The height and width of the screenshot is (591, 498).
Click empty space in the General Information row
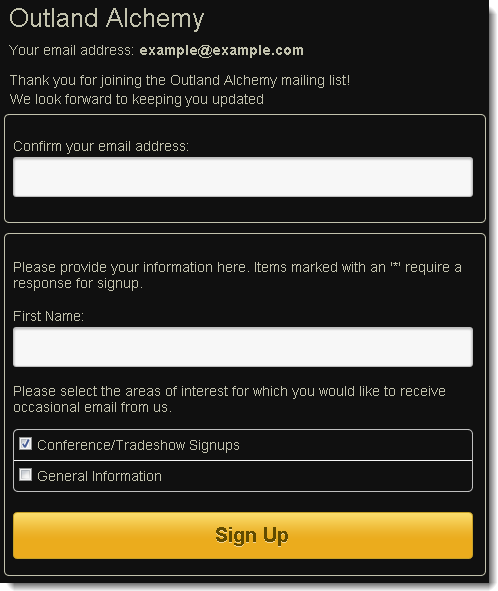pos(317,476)
